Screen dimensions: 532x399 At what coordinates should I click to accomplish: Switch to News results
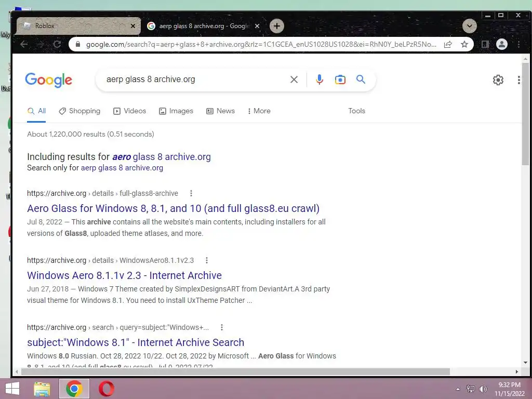[x=220, y=111]
